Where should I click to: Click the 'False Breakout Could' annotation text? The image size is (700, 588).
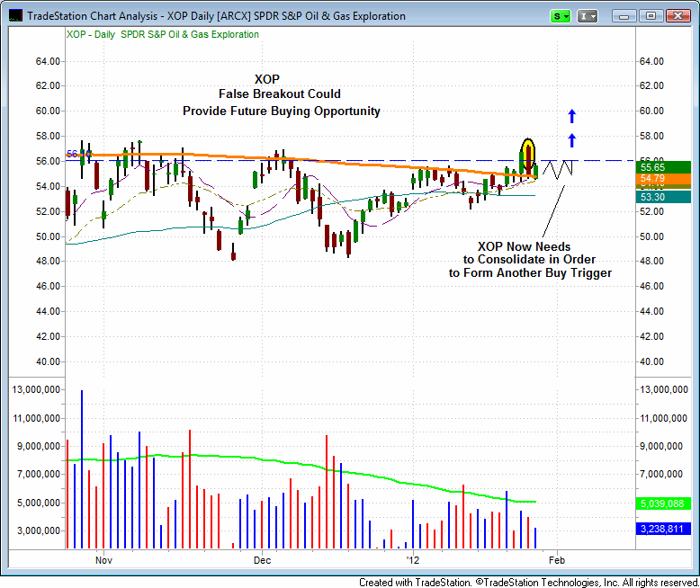click(280, 94)
